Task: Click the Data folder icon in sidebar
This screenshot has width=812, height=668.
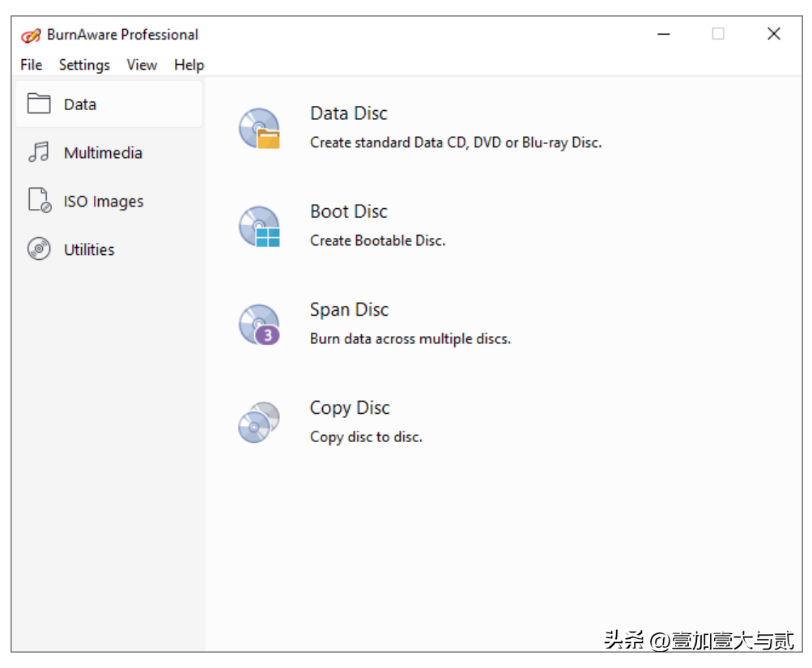Action: point(39,104)
